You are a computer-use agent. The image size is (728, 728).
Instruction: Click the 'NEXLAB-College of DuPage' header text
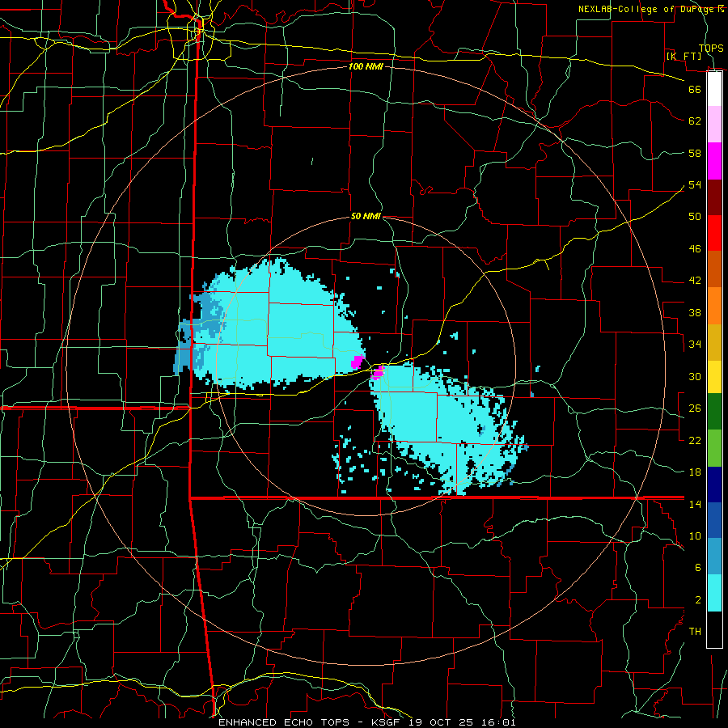(647, 9)
